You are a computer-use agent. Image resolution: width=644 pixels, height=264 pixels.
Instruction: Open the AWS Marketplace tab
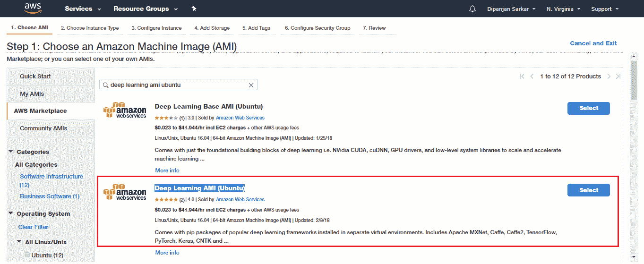tap(51, 111)
